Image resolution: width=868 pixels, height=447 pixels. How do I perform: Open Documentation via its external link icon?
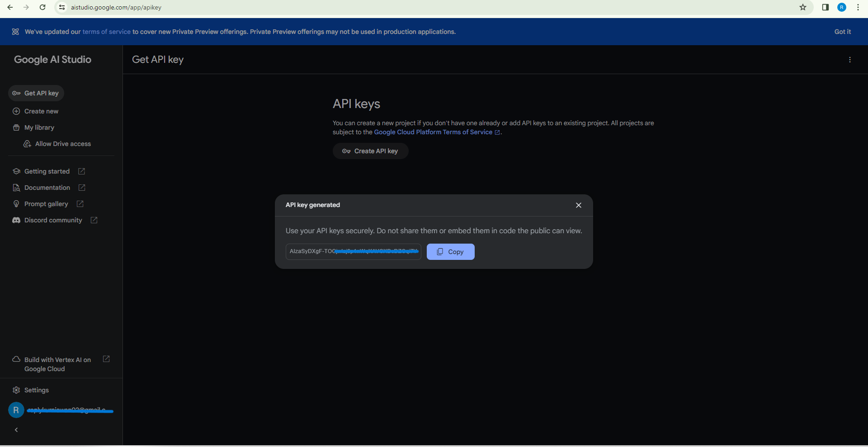point(82,187)
